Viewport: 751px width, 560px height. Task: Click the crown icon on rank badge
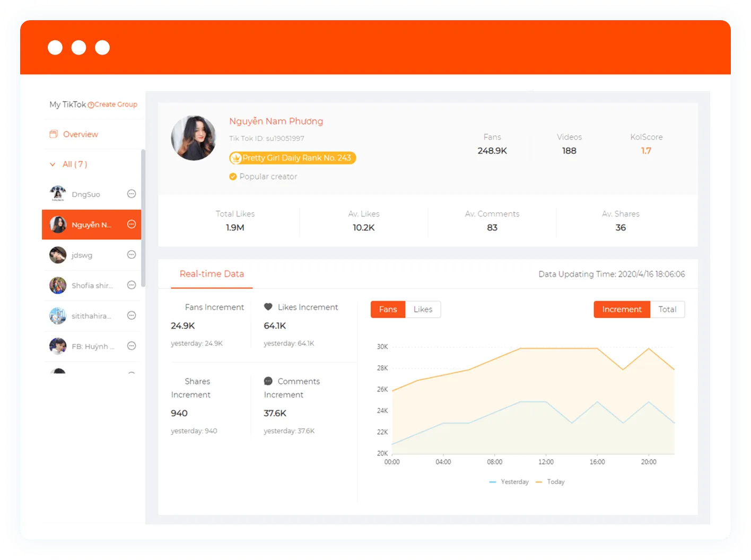pos(236,158)
